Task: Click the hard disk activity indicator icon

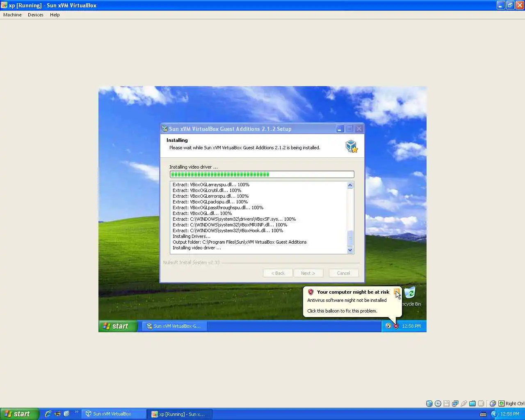Action: pyautogui.click(x=429, y=404)
